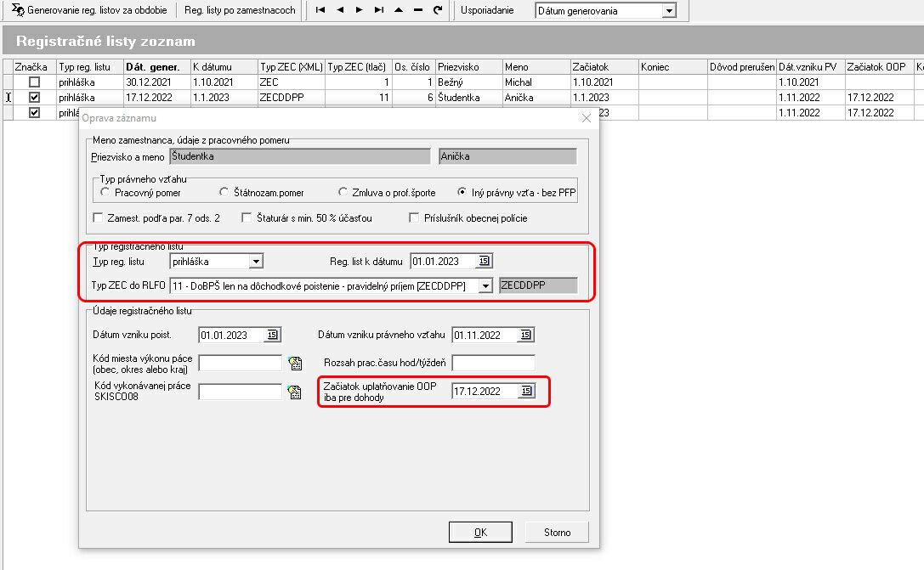Go to the last record arrow
Viewport: 924px width, 570px height.
pyautogui.click(x=379, y=10)
